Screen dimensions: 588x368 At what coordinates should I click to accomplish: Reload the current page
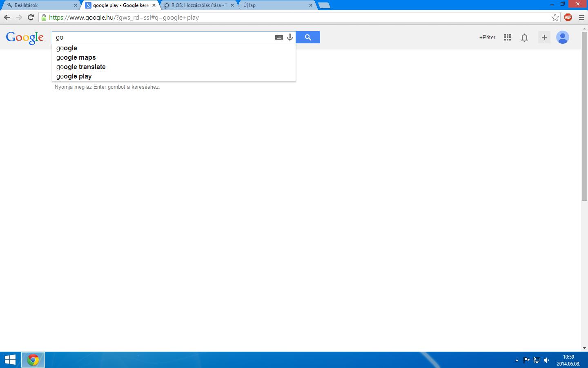point(31,17)
